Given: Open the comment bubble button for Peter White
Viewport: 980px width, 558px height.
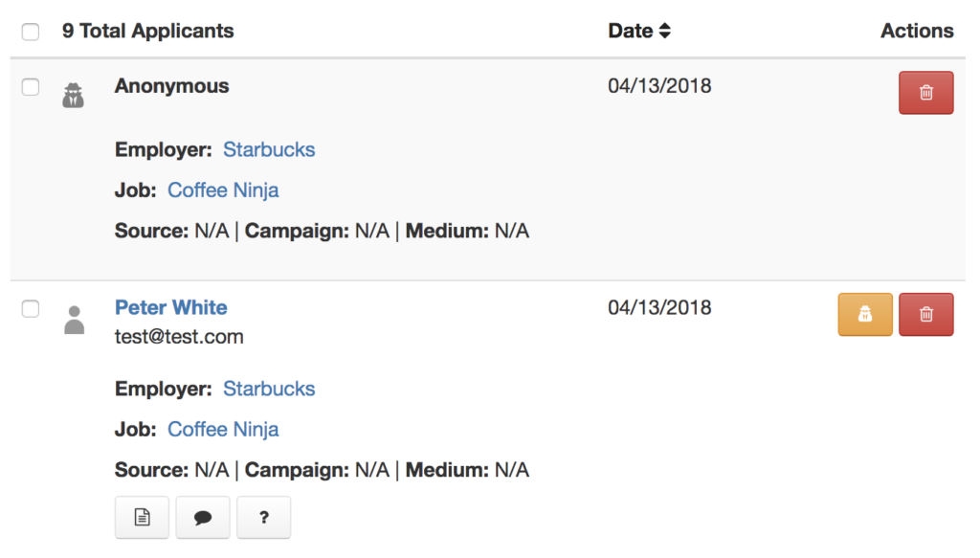Looking at the screenshot, I should pos(203,518).
